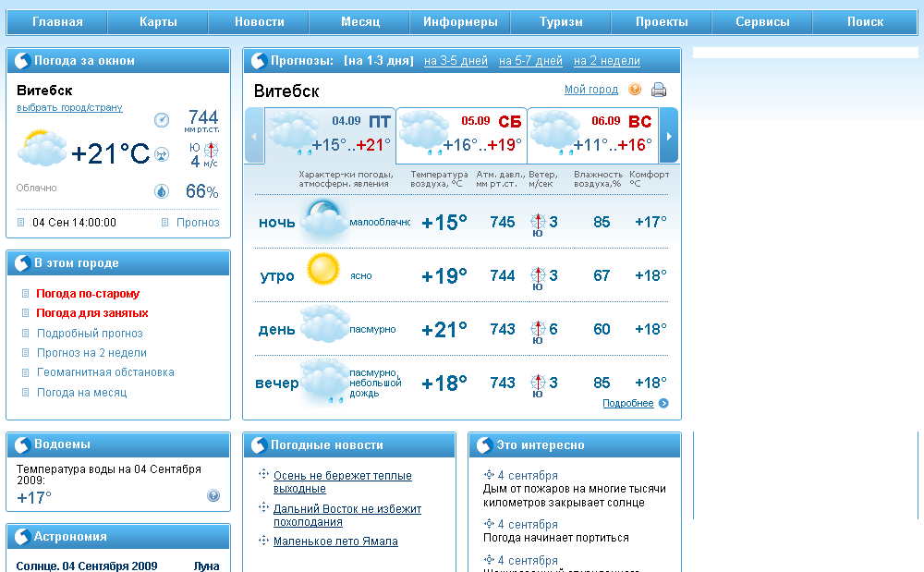Image resolution: width=924 pixels, height=572 pixels.
Task: Switch to the Туризм menu
Action: (x=560, y=20)
